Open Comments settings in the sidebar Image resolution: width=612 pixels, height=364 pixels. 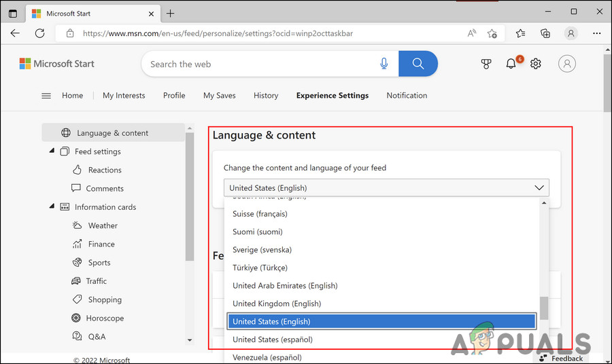(105, 189)
